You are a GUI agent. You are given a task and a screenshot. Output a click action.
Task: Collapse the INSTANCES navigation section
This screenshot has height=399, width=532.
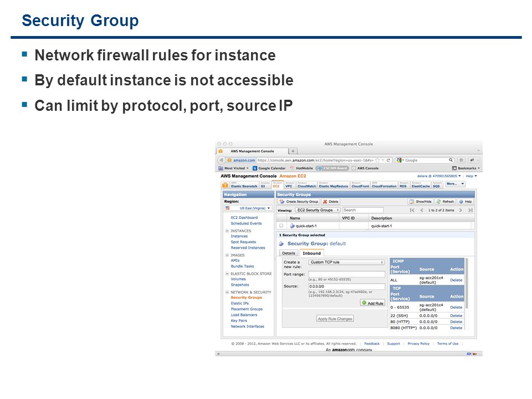tap(227, 231)
